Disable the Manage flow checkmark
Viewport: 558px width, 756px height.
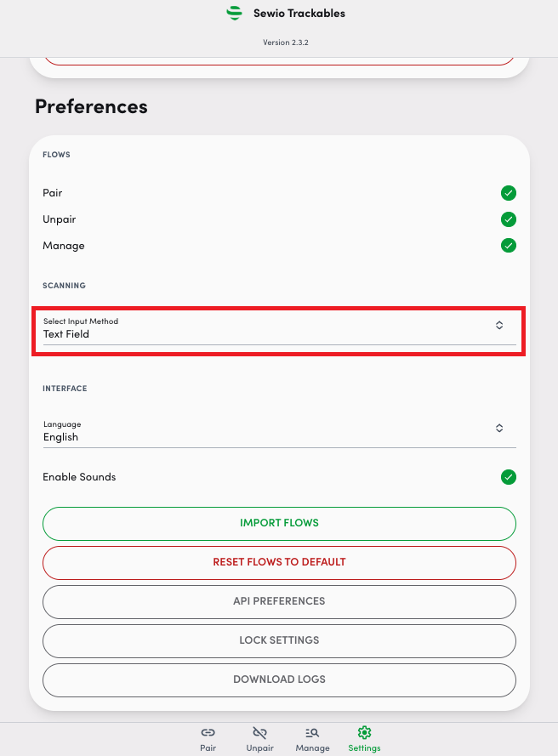pyautogui.click(x=509, y=246)
